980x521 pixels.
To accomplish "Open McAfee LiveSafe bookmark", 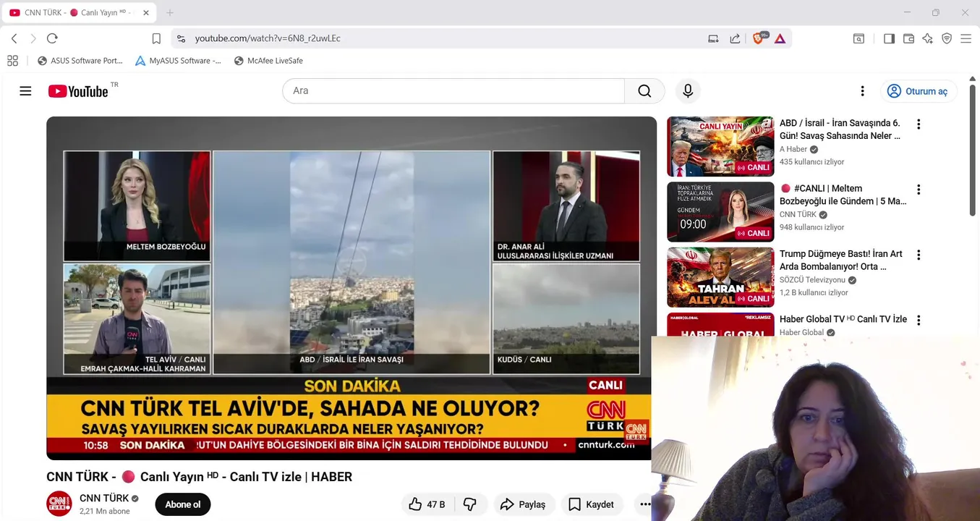I will [268, 61].
